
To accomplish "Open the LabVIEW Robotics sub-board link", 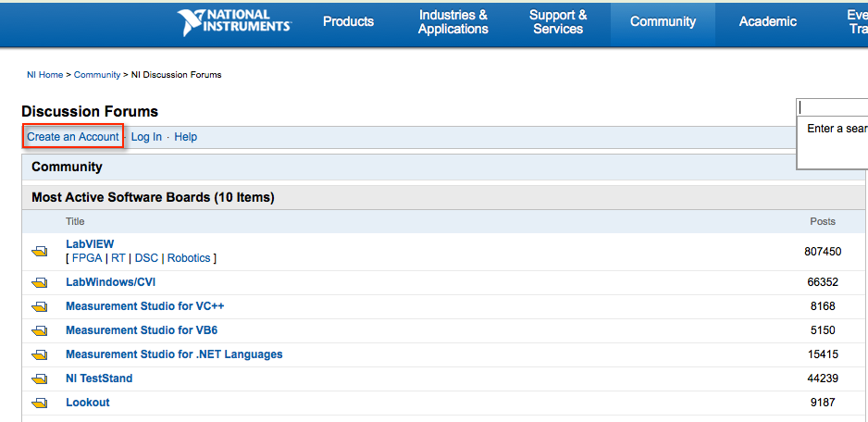I will tap(189, 258).
